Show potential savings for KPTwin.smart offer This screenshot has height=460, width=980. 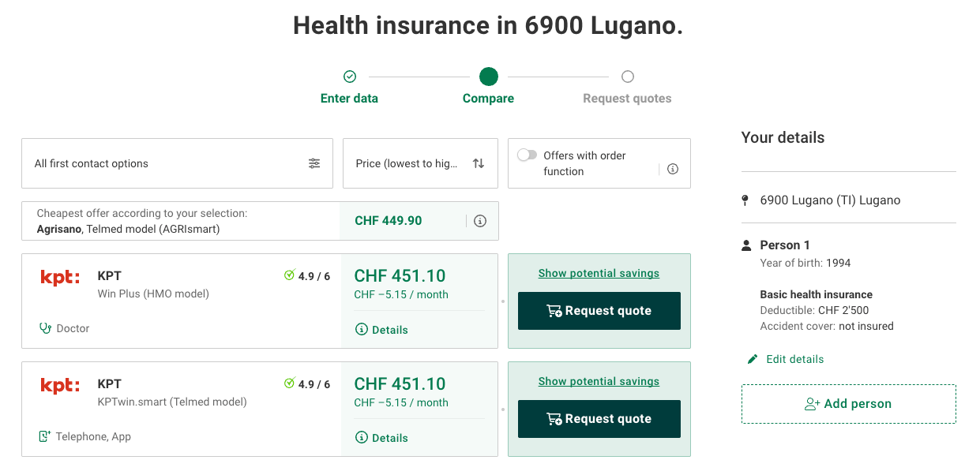click(x=599, y=381)
